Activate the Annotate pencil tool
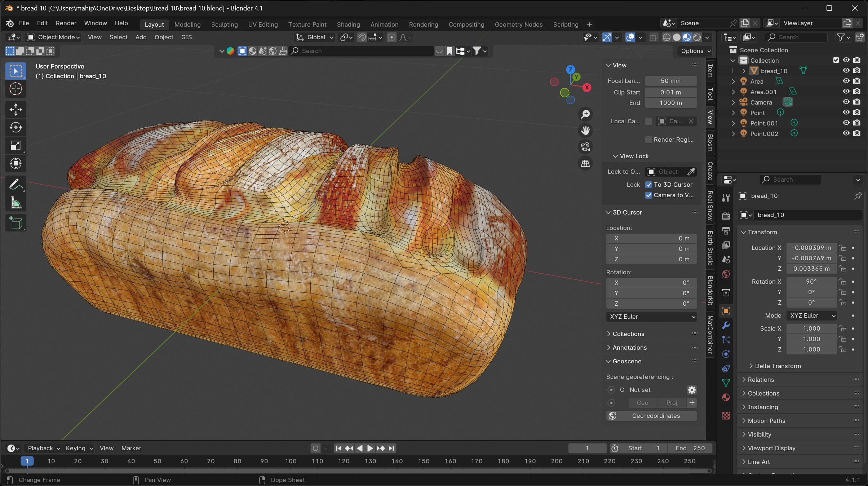 click(x=15, y=185)
